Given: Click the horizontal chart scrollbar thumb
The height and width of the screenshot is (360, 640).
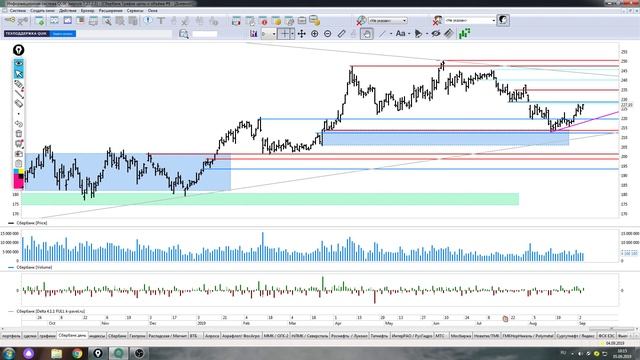Looking at the screenshot, I should click(x=611, y=329).
